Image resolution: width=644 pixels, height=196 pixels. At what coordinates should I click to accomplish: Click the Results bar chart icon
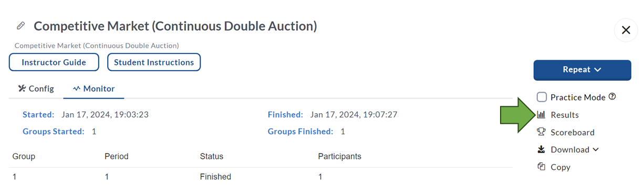(x=541, y=115)
